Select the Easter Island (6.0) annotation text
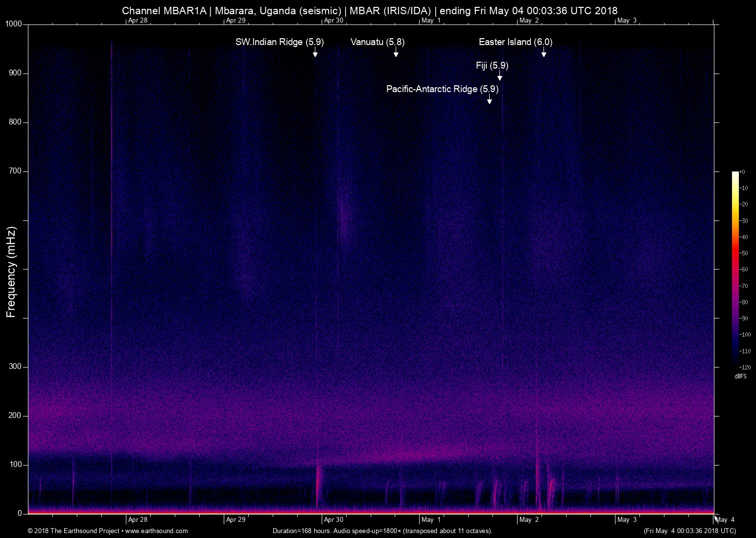Screen dimensions: 756x538 tap(516, 42)
